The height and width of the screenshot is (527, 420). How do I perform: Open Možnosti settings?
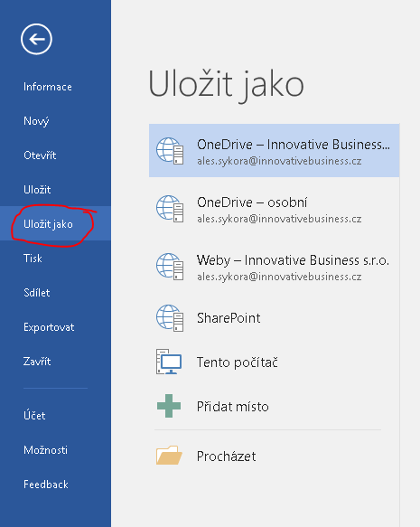(x=45, y=449)
